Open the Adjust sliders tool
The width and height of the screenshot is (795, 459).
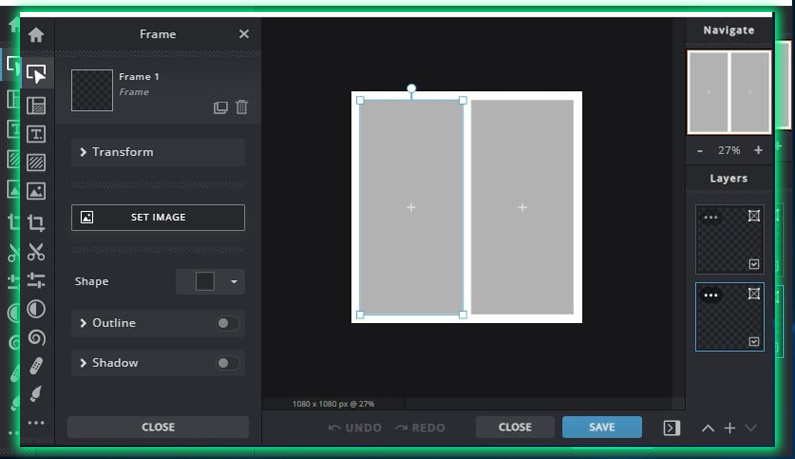click(36, 281)
